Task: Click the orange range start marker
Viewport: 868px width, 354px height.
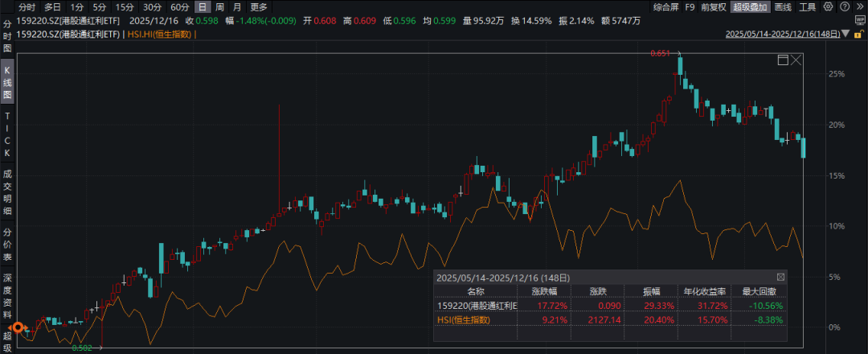Action: pos(18,327)
